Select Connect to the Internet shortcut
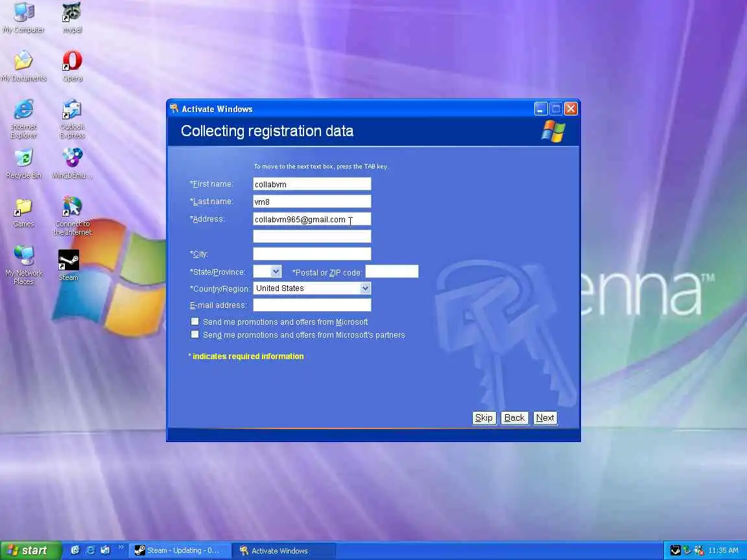Screen dimensions: 747x560 (x=72, y=216)
